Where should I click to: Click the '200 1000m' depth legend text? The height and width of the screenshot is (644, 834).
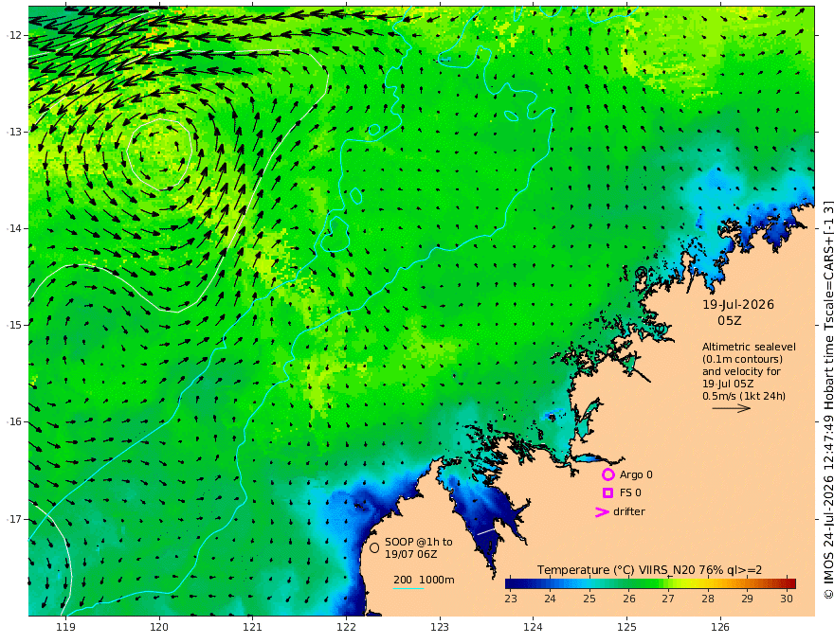pos(424,580)
